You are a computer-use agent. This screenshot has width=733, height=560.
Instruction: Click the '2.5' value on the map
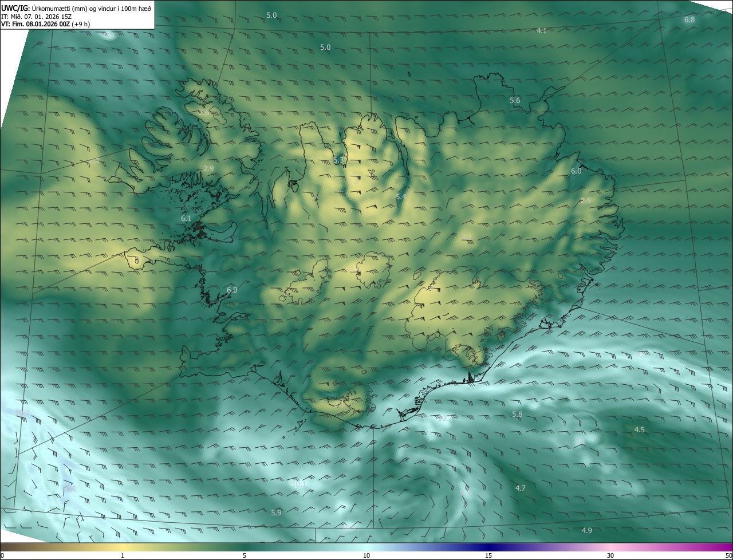point(586,201)
